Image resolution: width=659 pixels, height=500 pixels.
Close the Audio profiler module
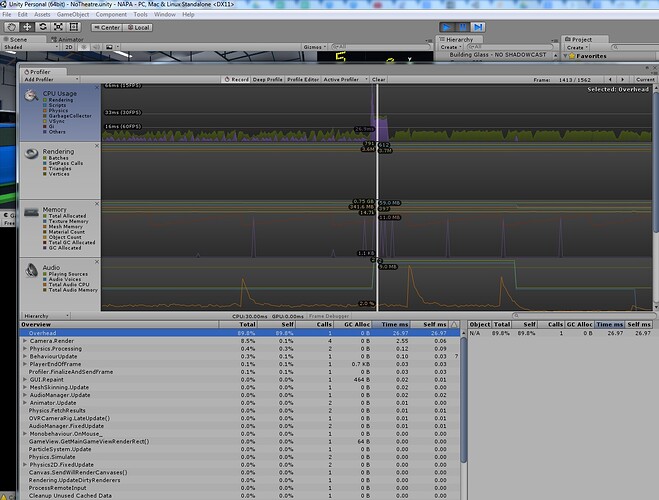[x=97, y=262]
